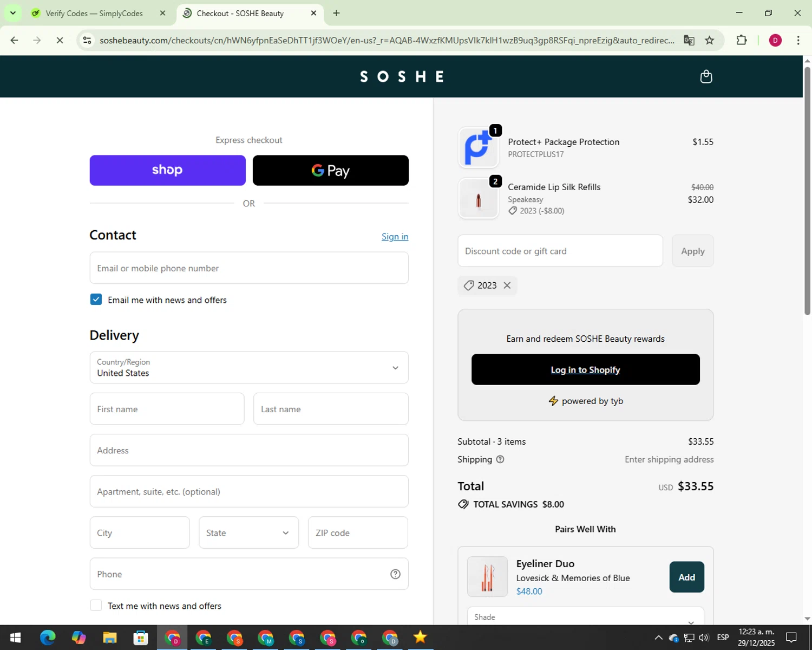Open the tab search dropdown arrow
This screenshot has height=650, width=812.
tap(12, 13)
